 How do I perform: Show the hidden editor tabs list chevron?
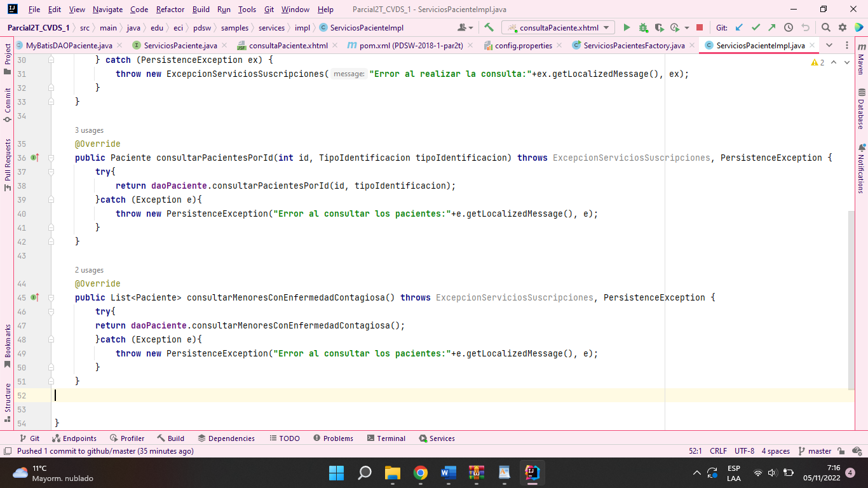point(829,45)
